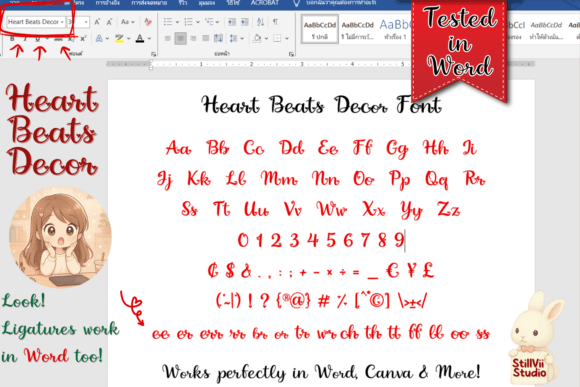This screenshot has width=580, height=387.
Task: Select the 'ทำให้สำคัญ' Emphasis style
Action: point(546,29)
